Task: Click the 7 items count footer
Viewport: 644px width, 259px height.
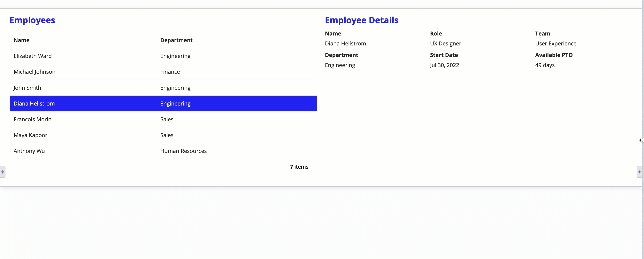Action: [x=299, y=167]
